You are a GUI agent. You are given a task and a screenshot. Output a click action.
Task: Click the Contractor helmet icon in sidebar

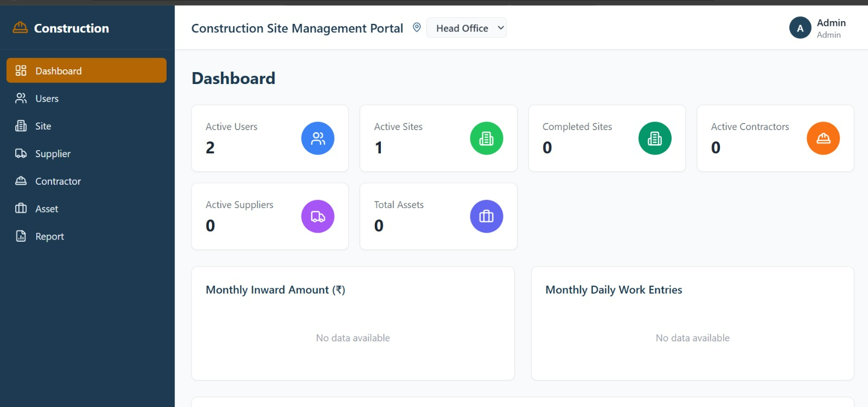click(x=21, y=181)
